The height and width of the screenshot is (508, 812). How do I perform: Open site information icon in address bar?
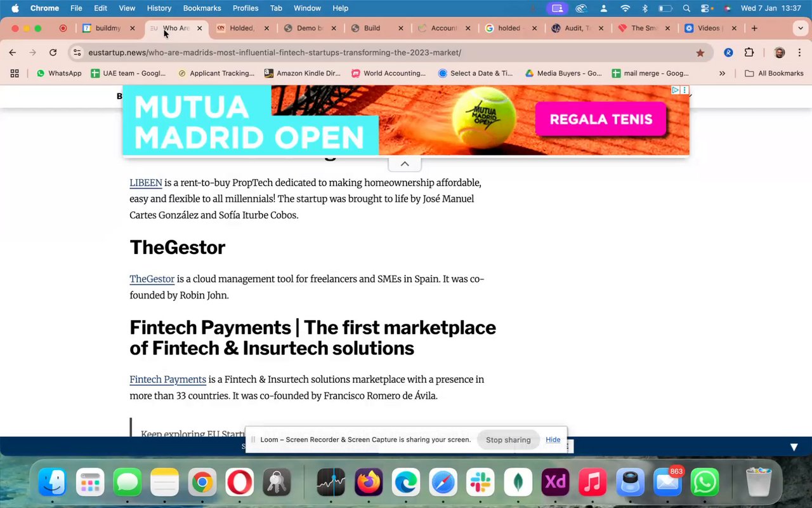77,53
